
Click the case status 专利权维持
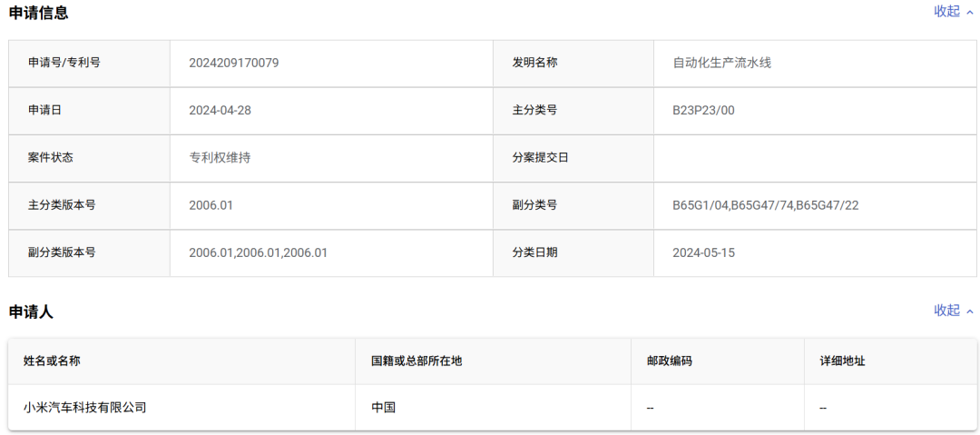[220, 157]
